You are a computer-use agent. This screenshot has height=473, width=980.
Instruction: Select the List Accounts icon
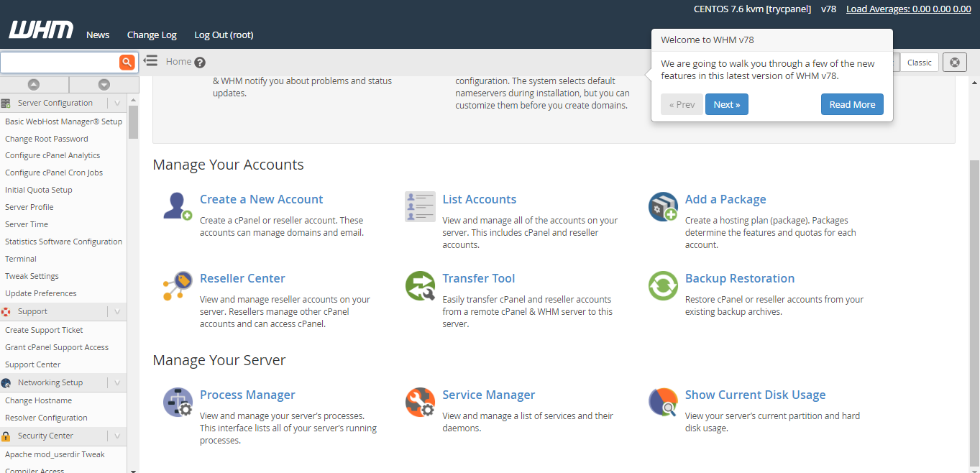[x=420, y=206]
